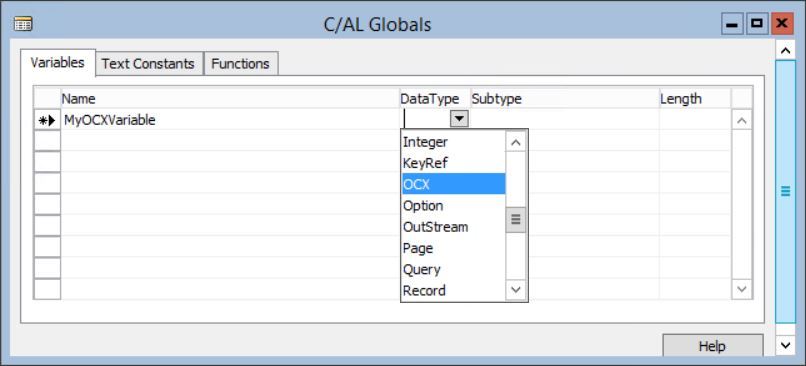The width and height of the screenshot is (806, 366).
Task: Click the Help button
Action: pos(712,345)
